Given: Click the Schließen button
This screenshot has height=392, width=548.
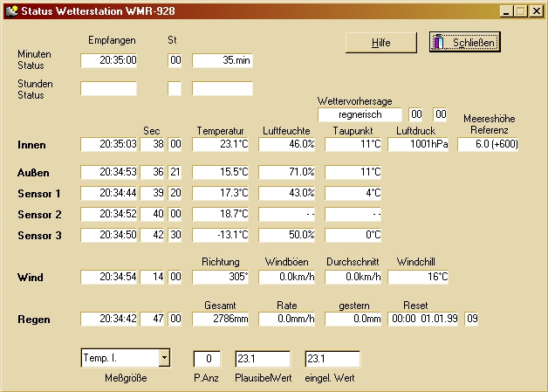Looking at the screenshot, I should (465, 42).
